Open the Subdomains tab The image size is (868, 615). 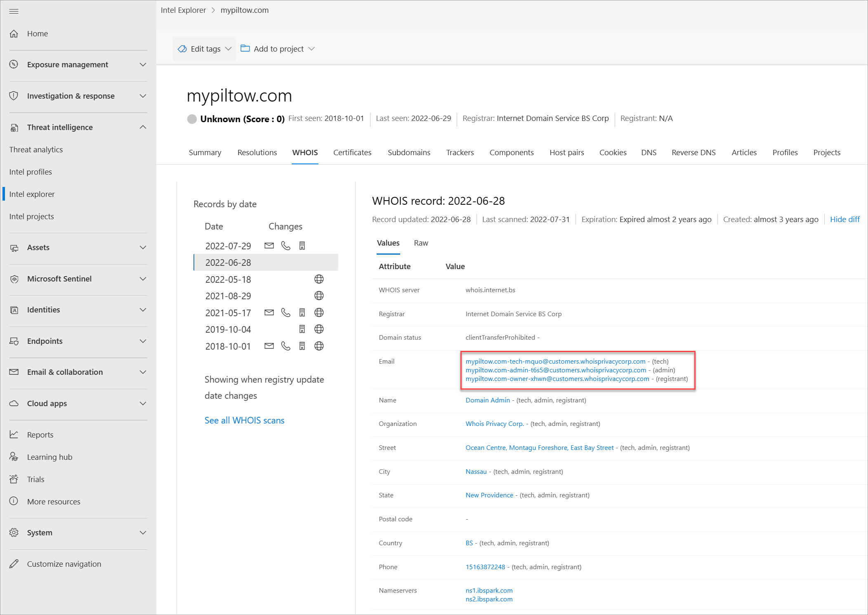coord(409,152)
